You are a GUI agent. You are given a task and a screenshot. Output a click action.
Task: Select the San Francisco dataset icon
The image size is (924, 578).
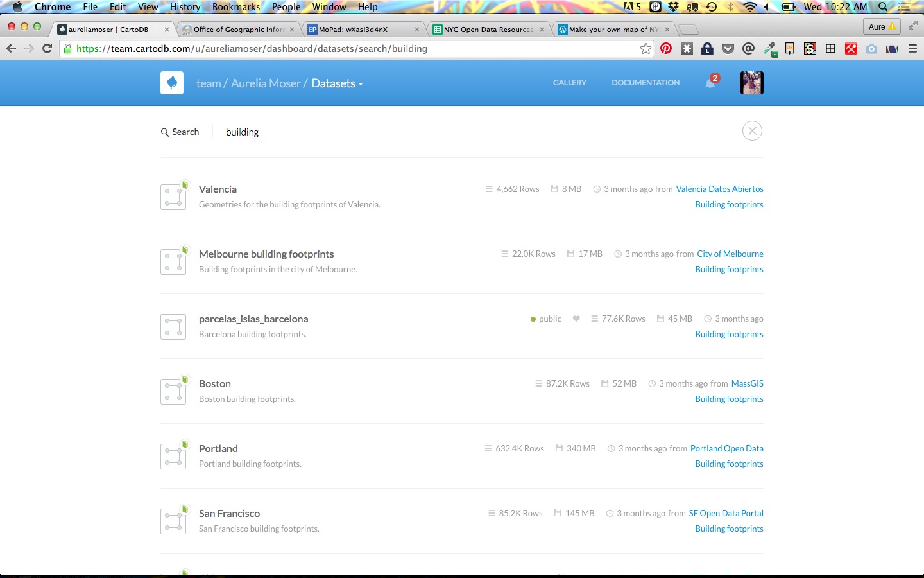click(x=173, y=521)
